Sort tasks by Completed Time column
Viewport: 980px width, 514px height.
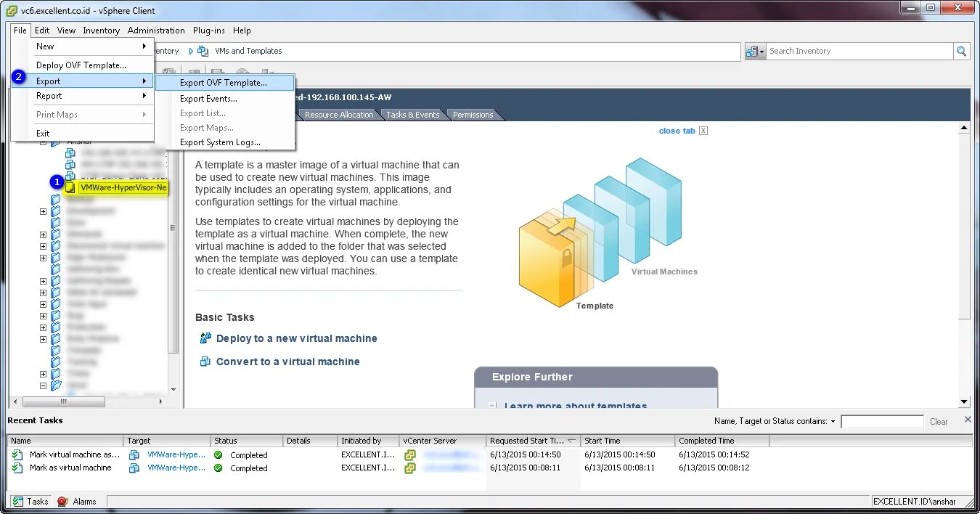722,441
